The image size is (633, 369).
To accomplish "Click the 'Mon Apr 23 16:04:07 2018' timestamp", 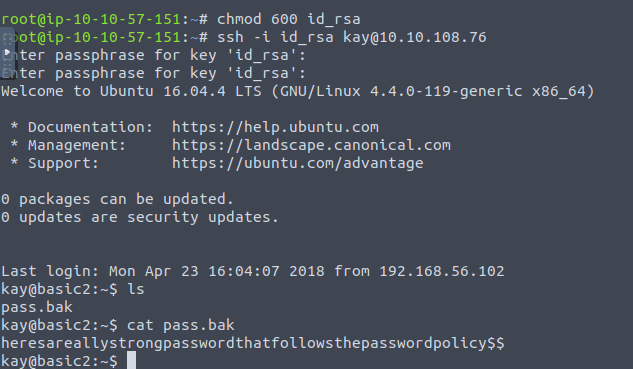I will click(216, 271).
